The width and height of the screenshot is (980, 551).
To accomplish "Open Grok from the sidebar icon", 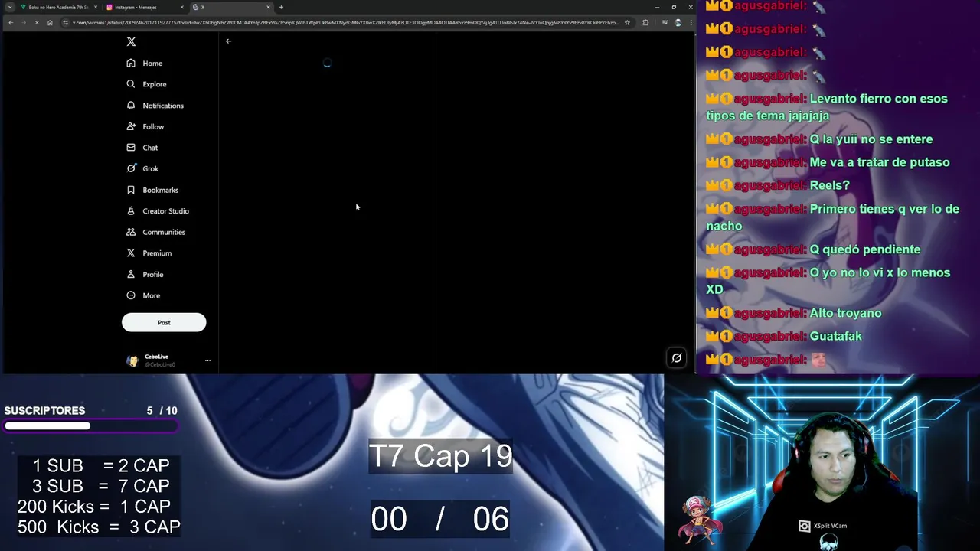I will 131,168.
